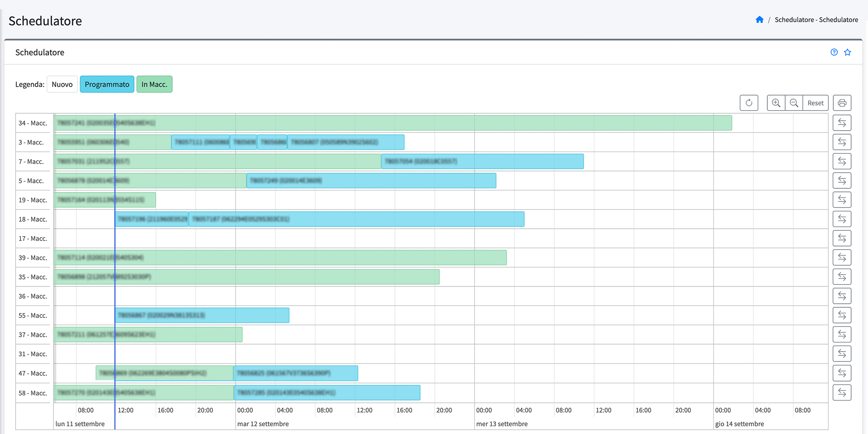Go to home via breadcrumb icon
The width and height of the screenshot is (868, 434).
(x=759, y=20)
